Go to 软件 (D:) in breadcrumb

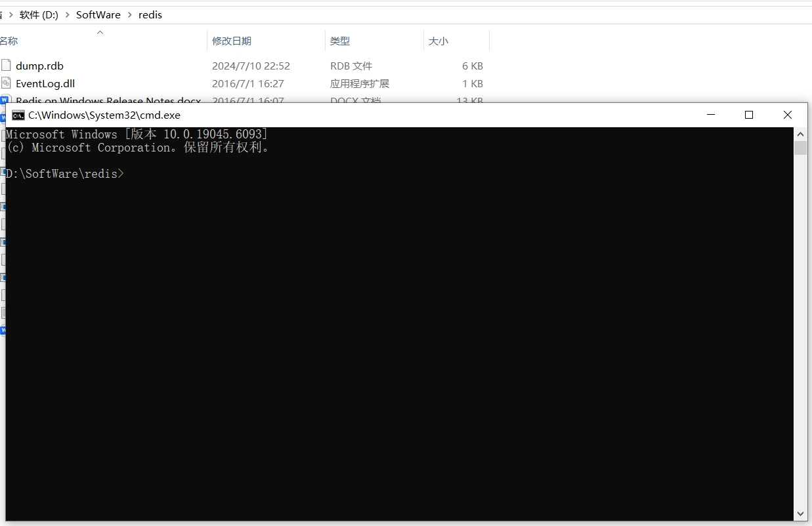39,14
